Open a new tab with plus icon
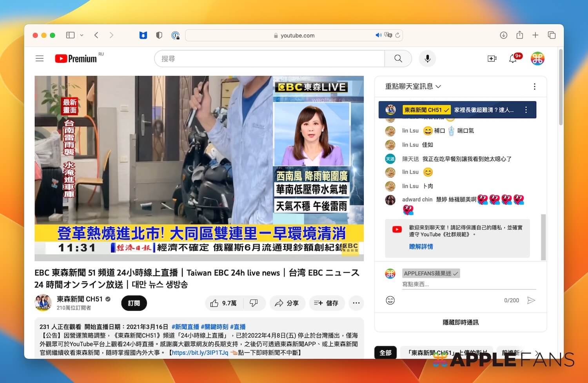The height and width of the screenshot is (383, 588). (x=535, y=35)
